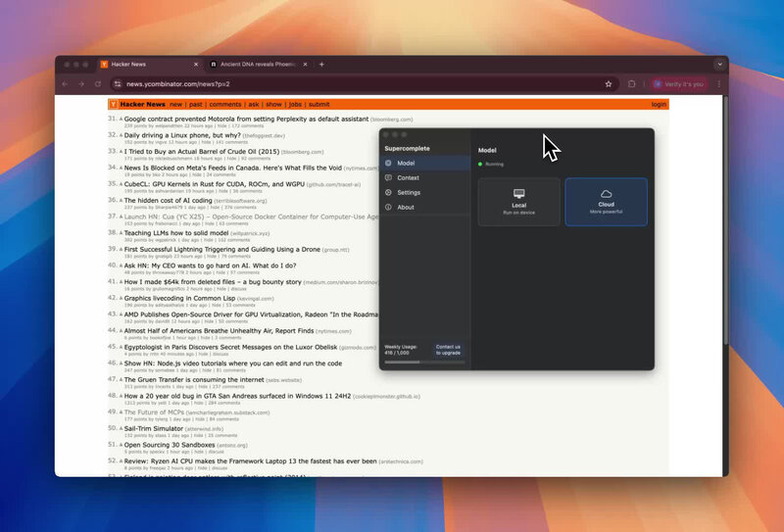Viewport: 784px width, 532px height.
Task: Open the browser extensions puzzle icon
Action: pyautogui.click(x=631, y=84)
